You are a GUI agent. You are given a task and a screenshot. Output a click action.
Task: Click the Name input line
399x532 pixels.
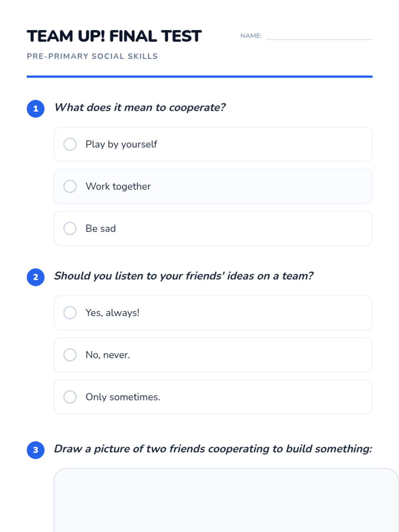[x=319, y=36]
